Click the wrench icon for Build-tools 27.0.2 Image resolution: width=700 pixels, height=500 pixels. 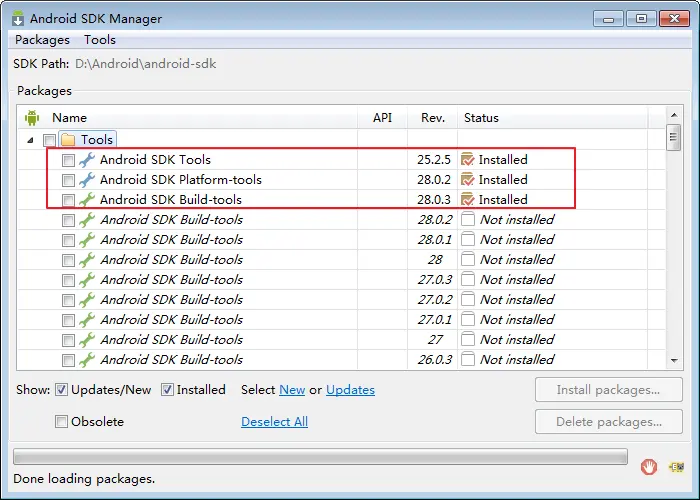click(87, 300)
